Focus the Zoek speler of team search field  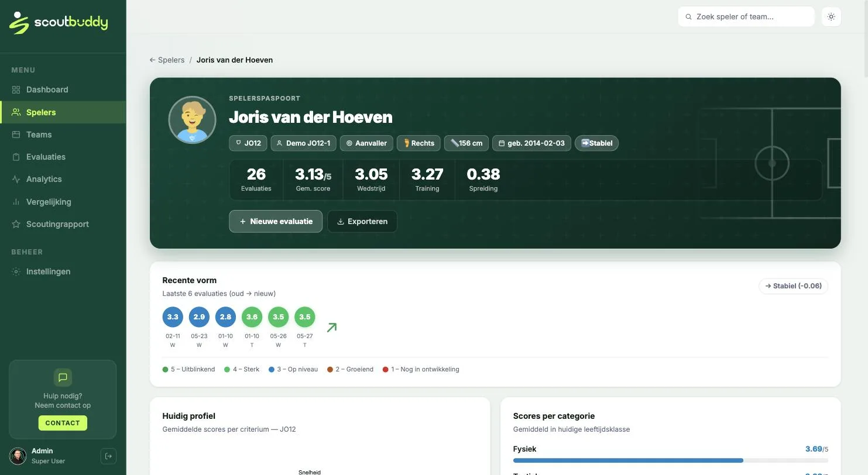tap(746, 17)
